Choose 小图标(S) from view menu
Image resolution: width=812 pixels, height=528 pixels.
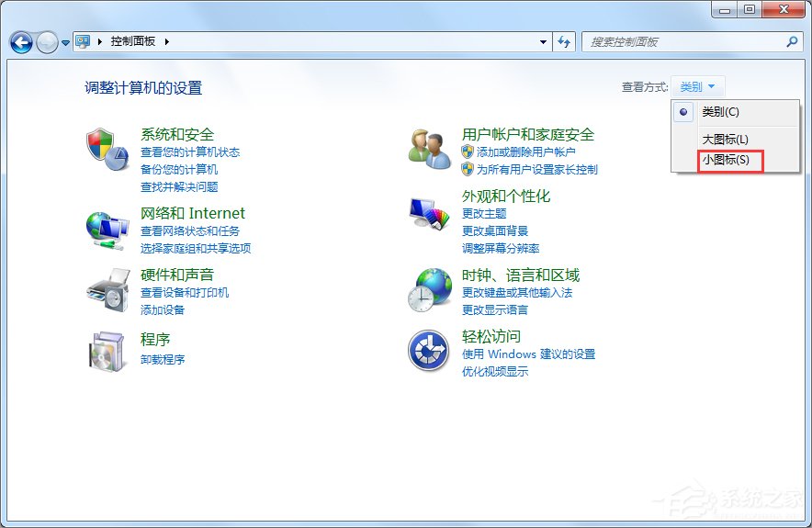(x=725, y=160)
